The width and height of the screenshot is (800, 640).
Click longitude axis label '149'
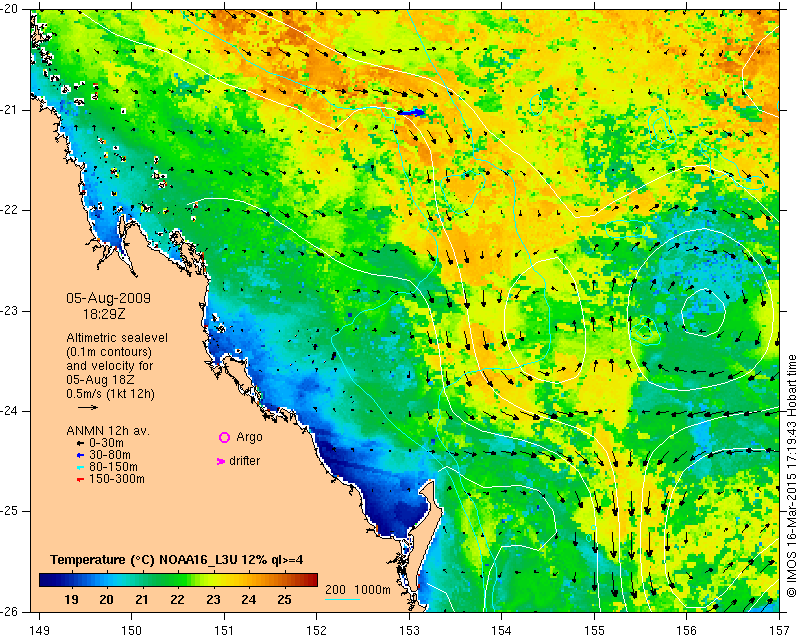(x=39, y=631)
